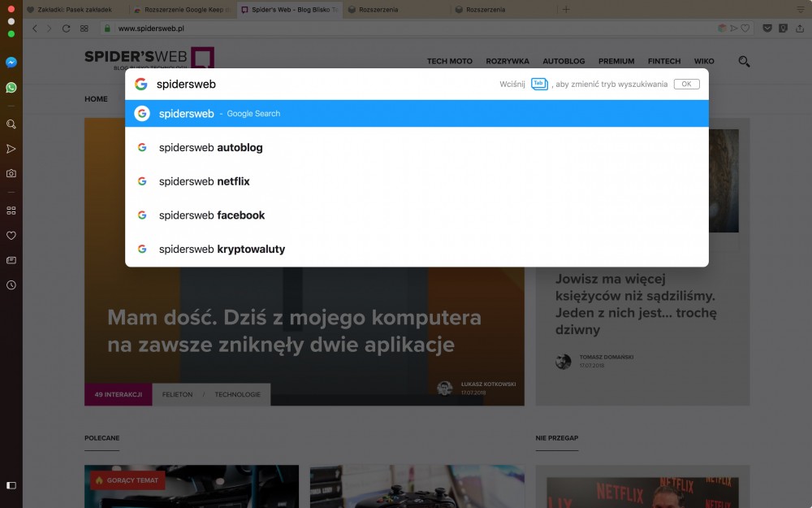Go back with the back arrow
Viewport: 812px width, 508px height.
pos(35,28)
